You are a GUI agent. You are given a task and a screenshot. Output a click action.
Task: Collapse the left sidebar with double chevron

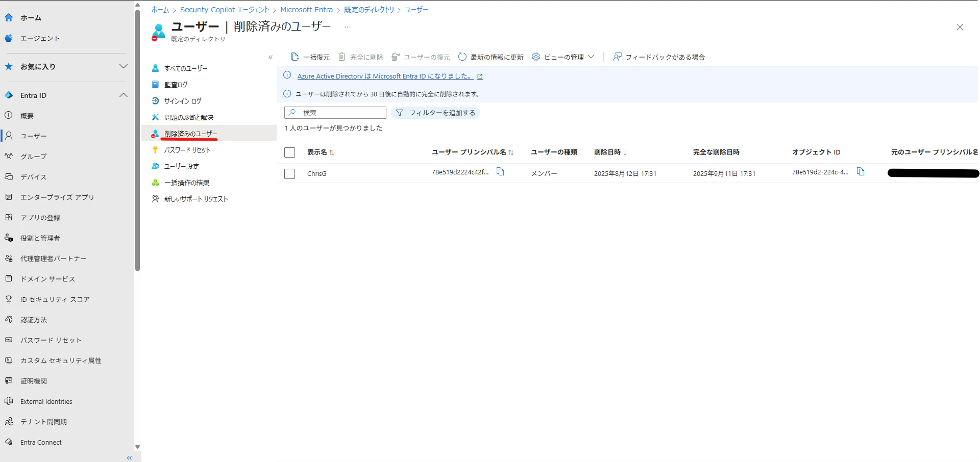pos(129,458)
